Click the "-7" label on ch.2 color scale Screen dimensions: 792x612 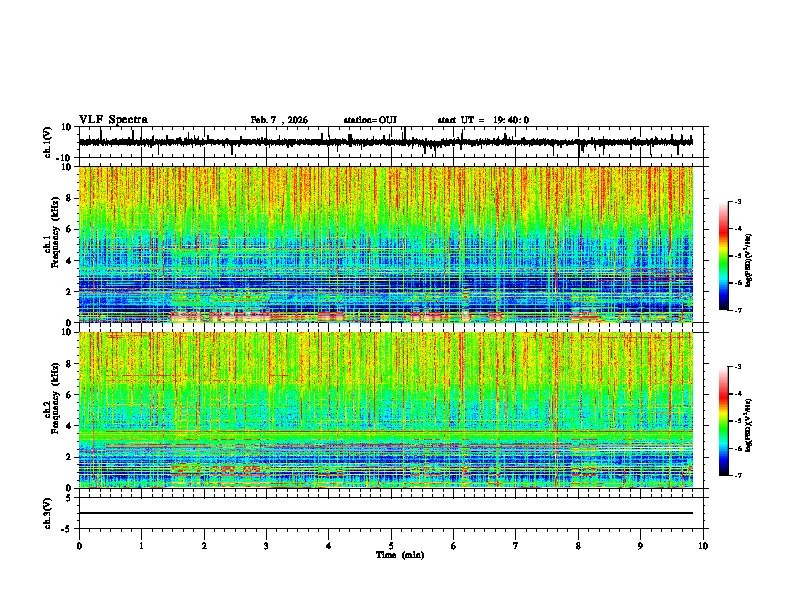click(737, 475)
